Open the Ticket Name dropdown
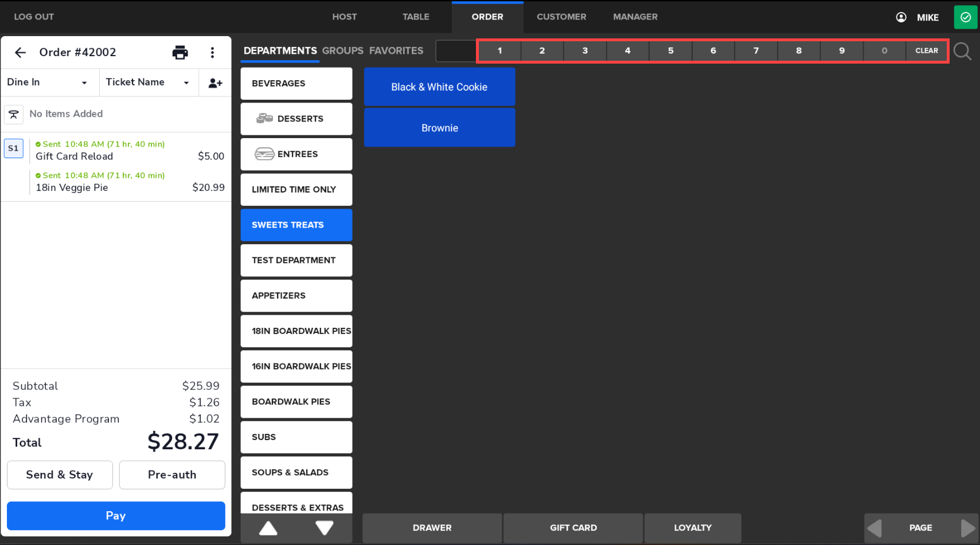The width and height of the screenshot is (980, 545). pos(149,83)
